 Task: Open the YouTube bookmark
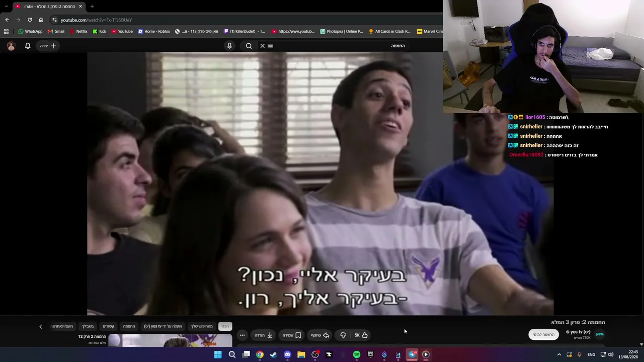122,31
